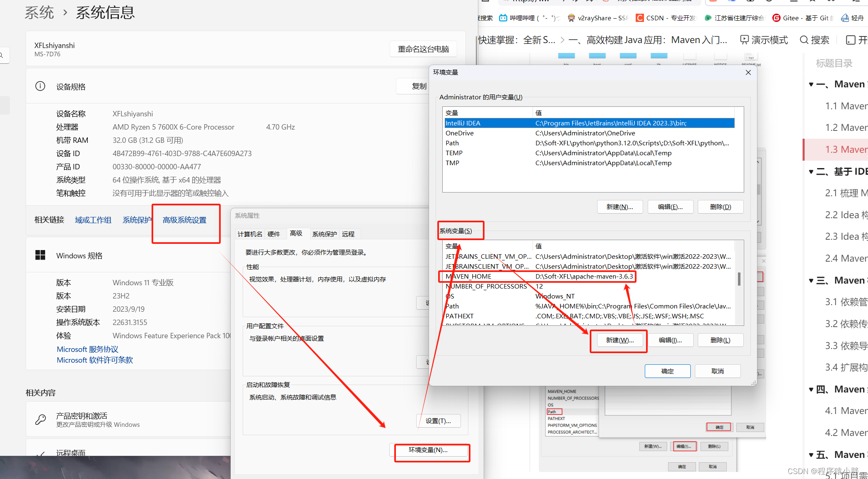Collapse the 一、Maven section in 标题目录

tap(811, 84)
